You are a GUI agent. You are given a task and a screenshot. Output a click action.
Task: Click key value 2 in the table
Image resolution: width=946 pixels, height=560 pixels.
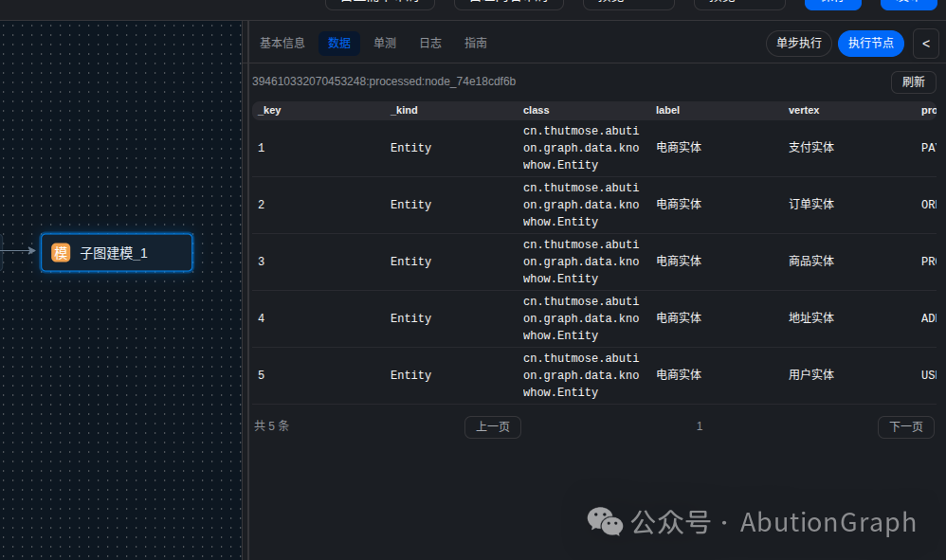point(262,205)
